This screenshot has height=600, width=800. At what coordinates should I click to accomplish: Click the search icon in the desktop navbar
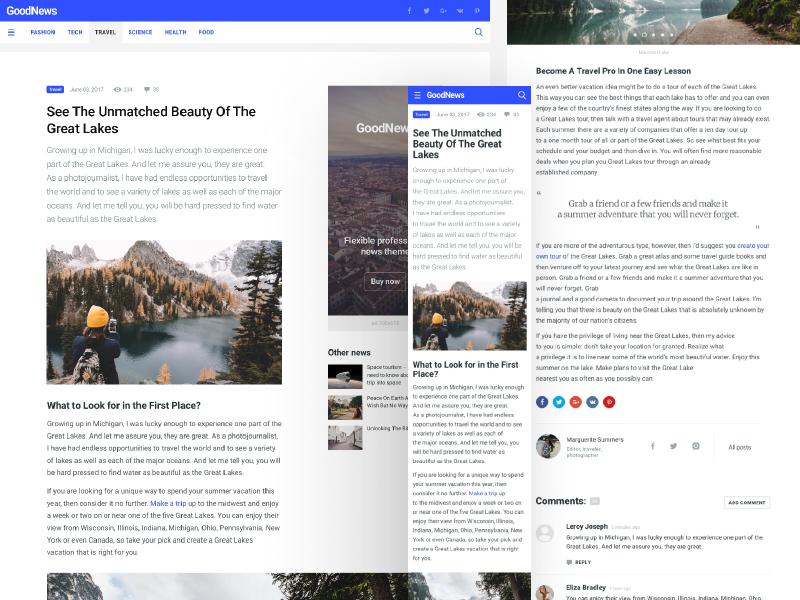point(479,32)
